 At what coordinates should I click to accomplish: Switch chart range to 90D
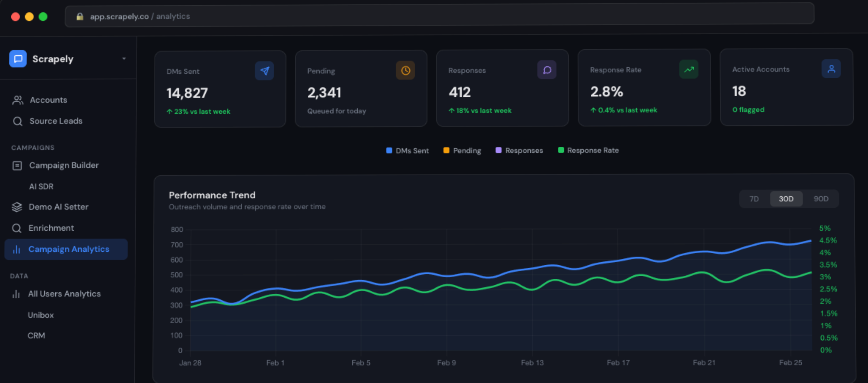[821, 199]
